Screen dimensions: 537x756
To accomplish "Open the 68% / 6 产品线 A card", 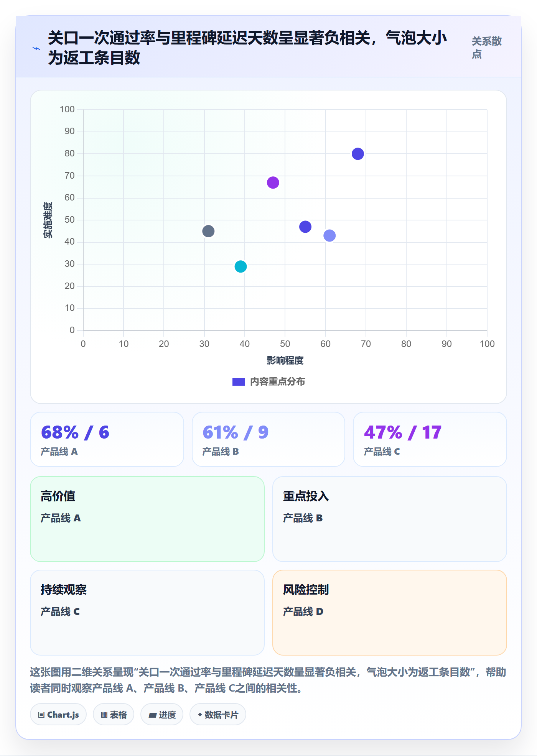I will pos(107,439).
